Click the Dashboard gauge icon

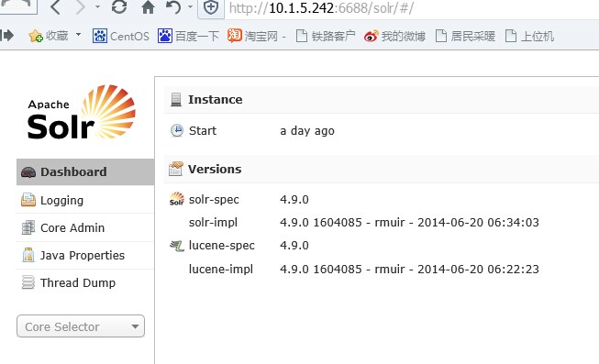click(x=28, y=172)
